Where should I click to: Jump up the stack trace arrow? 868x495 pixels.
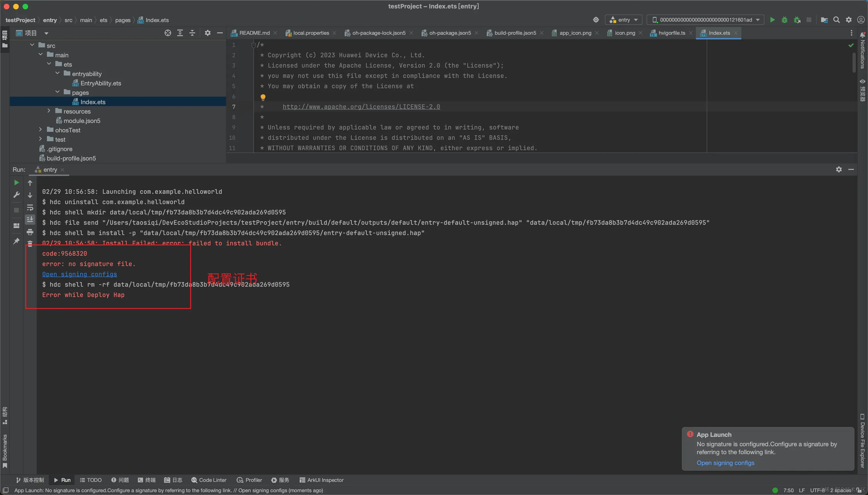point(30,183)
